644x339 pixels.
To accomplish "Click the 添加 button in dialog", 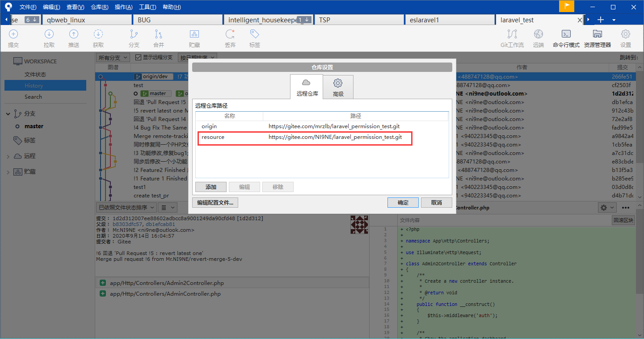I will [x=211, y=187].
